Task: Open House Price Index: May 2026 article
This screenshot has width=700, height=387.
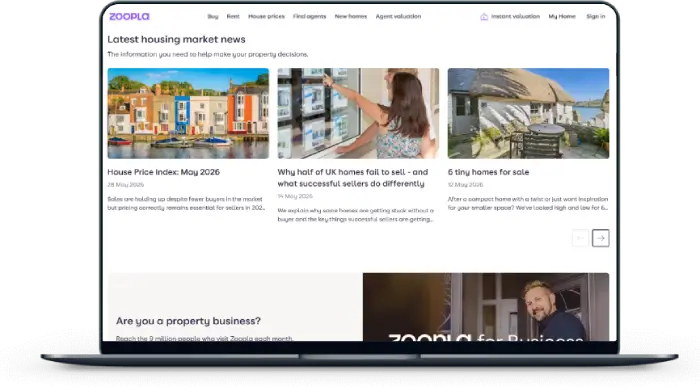Action: coord(163,172)
